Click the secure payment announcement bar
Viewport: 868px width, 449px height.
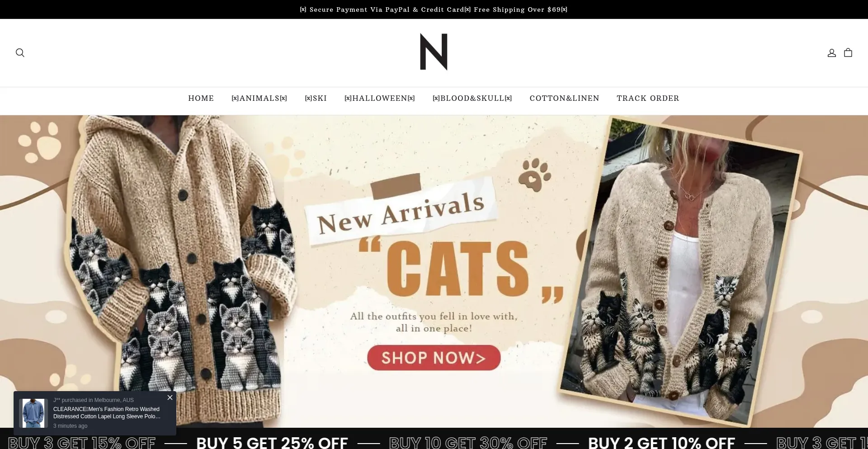pos(434,9)
